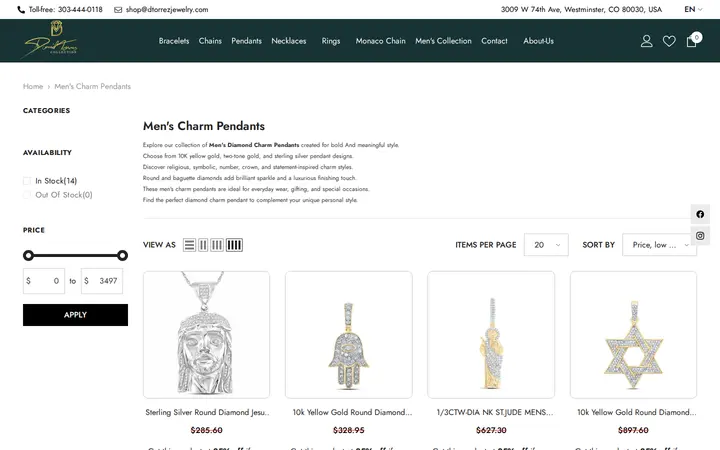
Task: Click the shop email address link
Action: 167,10
